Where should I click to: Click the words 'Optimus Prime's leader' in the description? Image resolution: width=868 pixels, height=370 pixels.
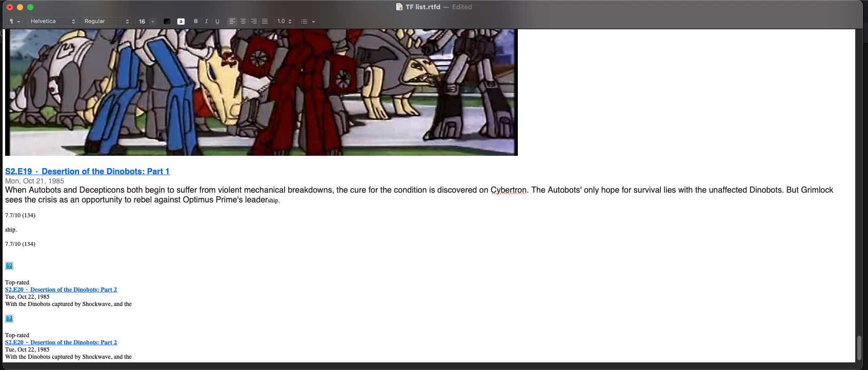coord(226,200)
